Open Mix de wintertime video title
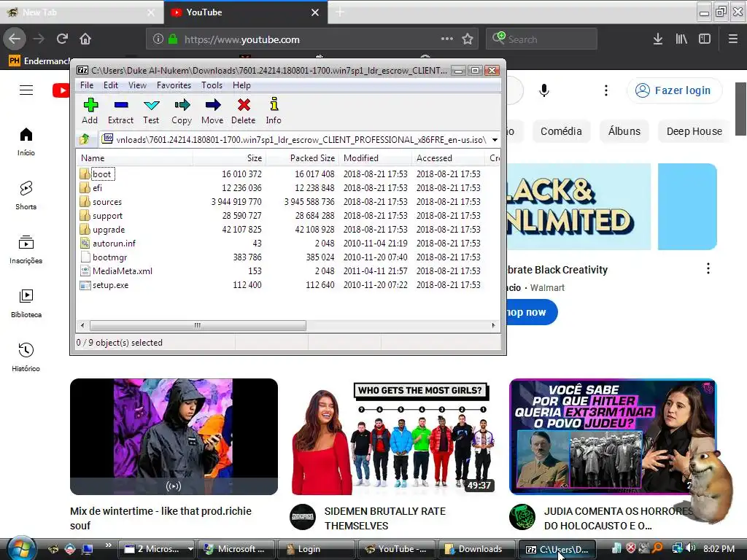Viewport: 747px width, 560px height. click(160, 518)
